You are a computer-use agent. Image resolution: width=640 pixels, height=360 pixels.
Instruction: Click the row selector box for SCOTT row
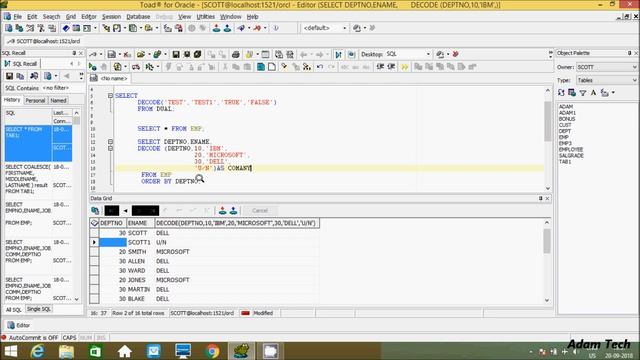click(94, 233)
